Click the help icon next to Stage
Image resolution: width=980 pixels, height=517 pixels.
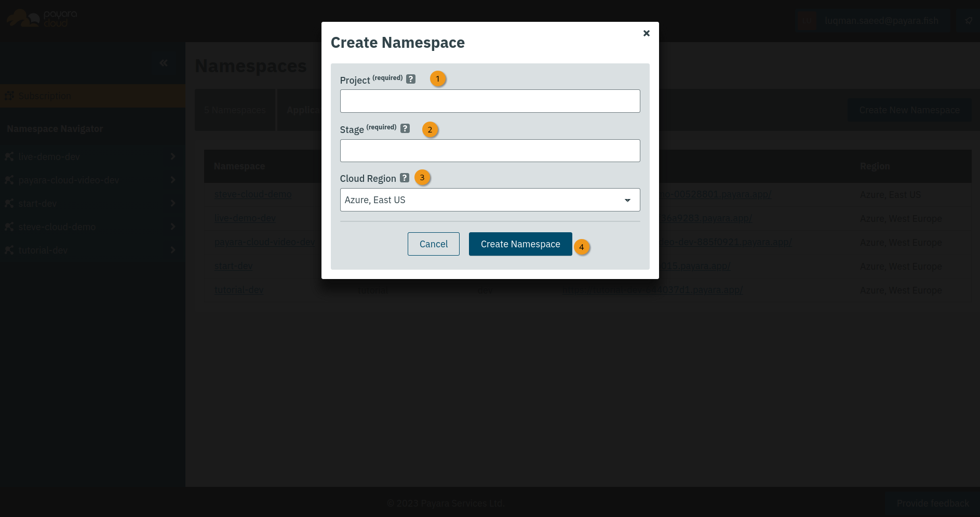coord(405,128)
